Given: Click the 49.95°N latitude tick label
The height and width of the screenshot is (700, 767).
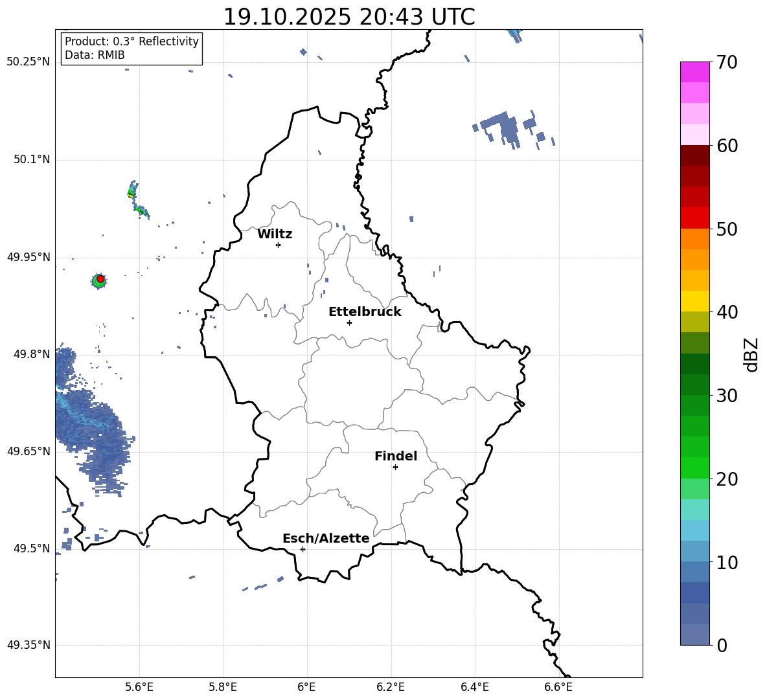Looking at the screenshot, I should 28,256.
